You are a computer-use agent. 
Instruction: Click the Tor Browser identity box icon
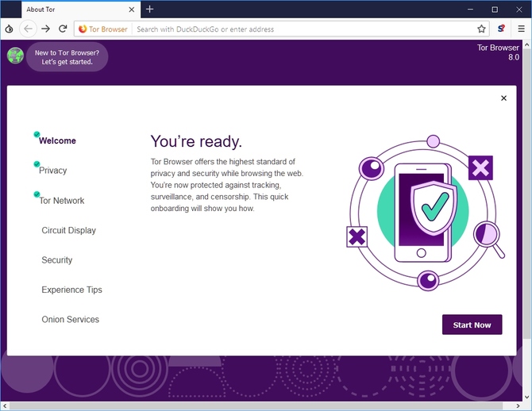[x=103, y=29]
